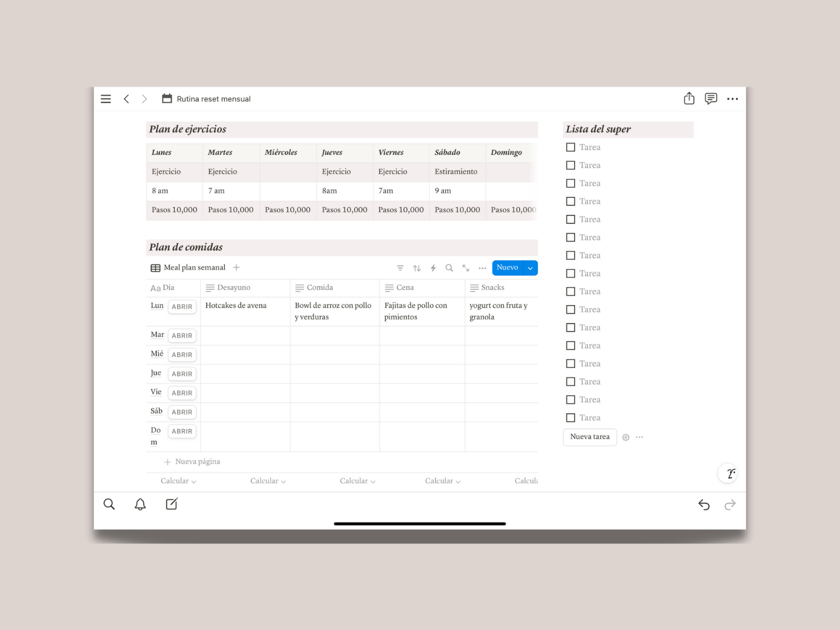Check the fifth Tarea checkbox
This screenshot has width=840, height=630.
tap(571, 219)
